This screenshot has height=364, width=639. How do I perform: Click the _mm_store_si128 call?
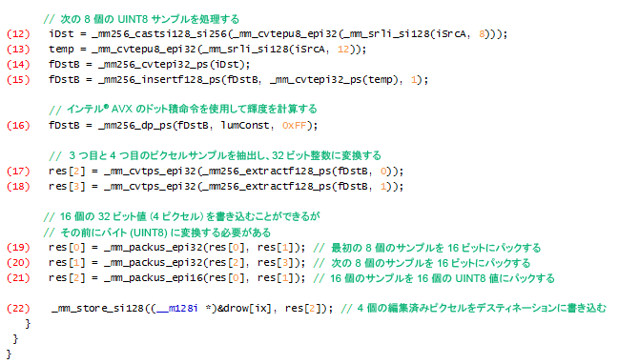click(x=192, y=309)
